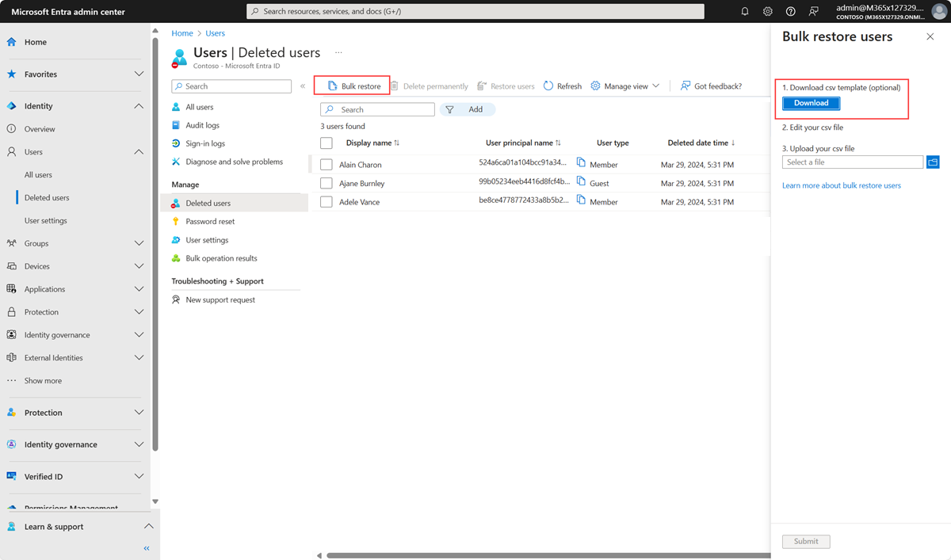Collapse the left navigation at bottom

click(147, 548)
